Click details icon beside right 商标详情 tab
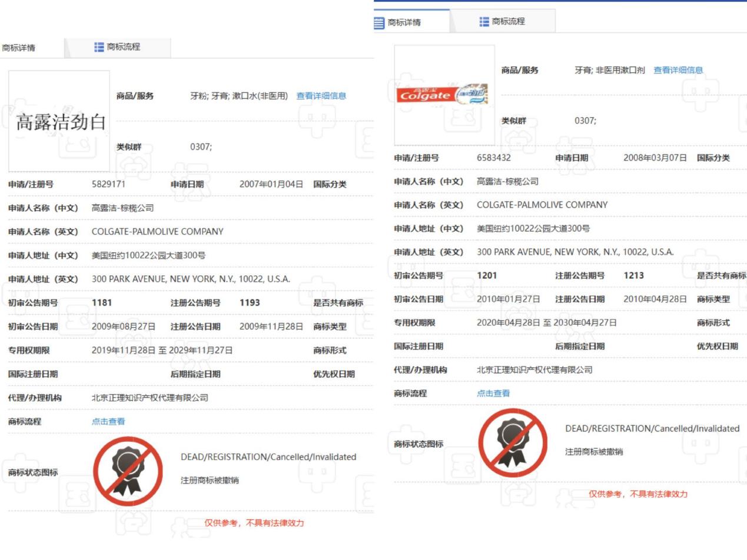Screen dimensions: 747x560 [379, 22]
